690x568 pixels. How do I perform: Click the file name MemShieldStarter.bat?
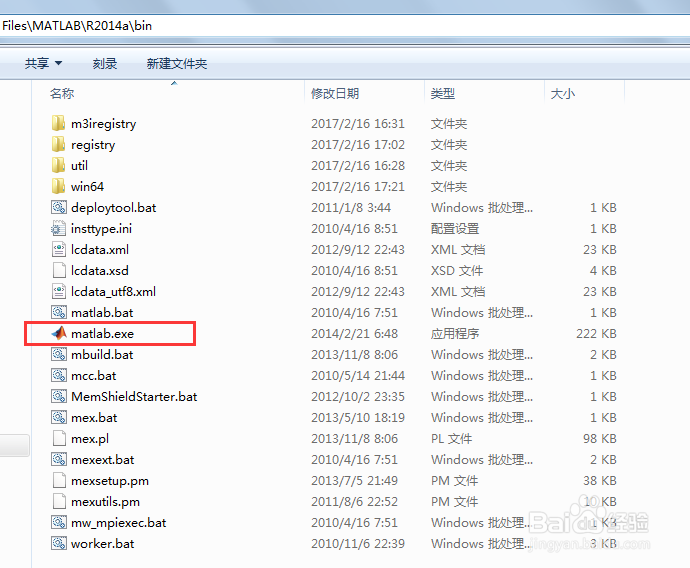[134, 396]
